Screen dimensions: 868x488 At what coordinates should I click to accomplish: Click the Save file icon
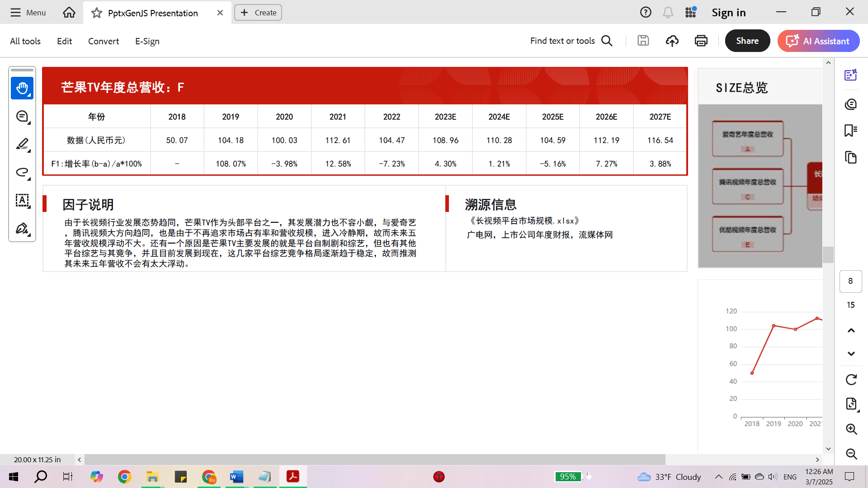click(x=643, y=41)
